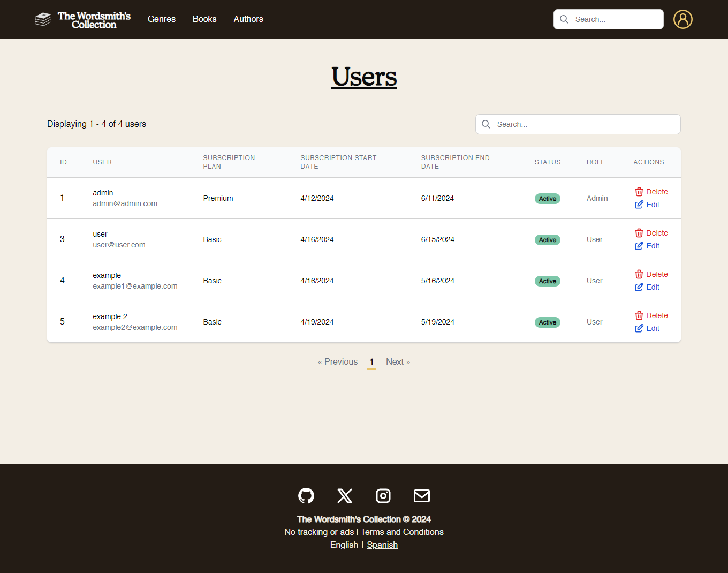The height and width of the screenshot is (573, 728).
Task: Click the Active status badge for admin
Action: click(548, 199)
